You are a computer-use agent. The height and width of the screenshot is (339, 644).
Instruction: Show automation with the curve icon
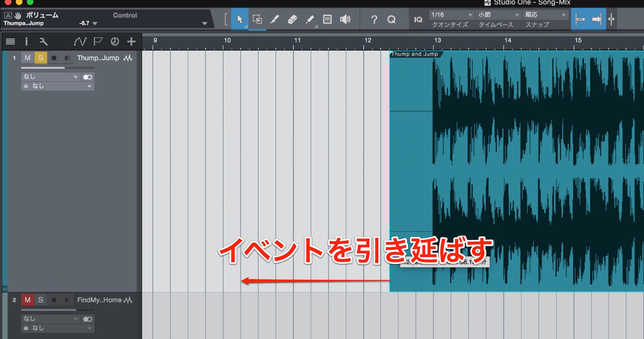point(80,42)
